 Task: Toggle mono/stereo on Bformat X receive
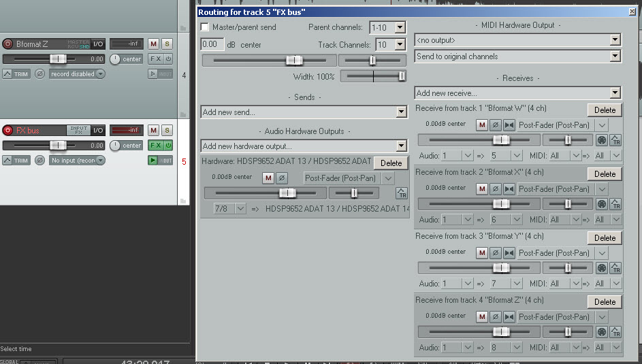tap(509, 189)
